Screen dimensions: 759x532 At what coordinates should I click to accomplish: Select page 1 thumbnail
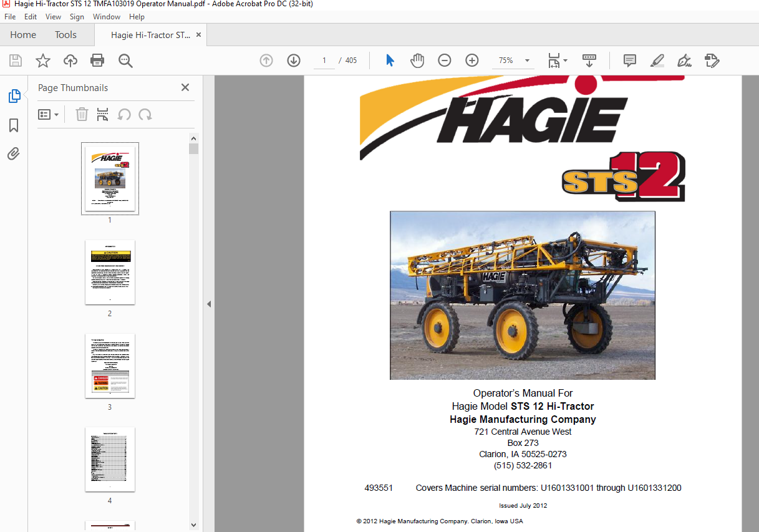(110, 178)
